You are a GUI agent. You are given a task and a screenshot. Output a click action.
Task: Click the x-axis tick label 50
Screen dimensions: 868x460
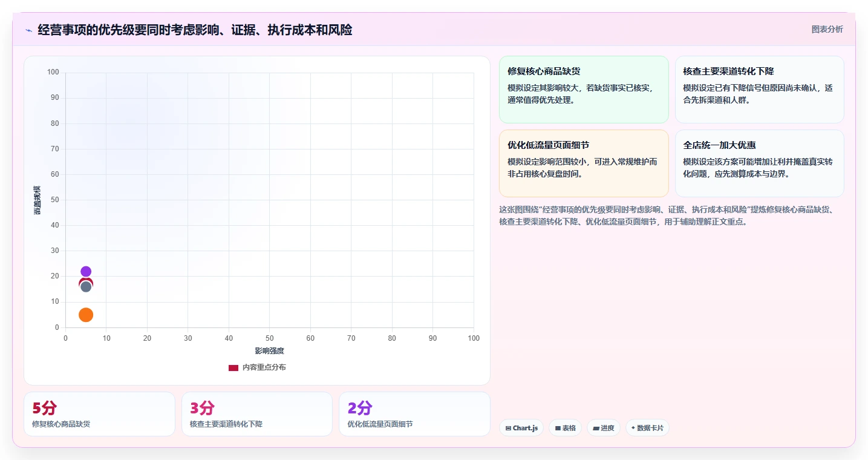tap(270, 338)
